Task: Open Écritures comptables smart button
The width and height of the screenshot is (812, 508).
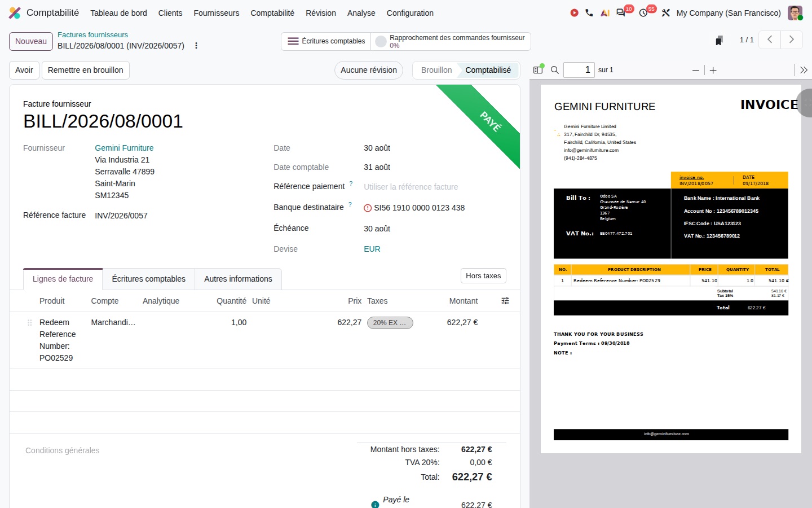Action: [326, 41]
